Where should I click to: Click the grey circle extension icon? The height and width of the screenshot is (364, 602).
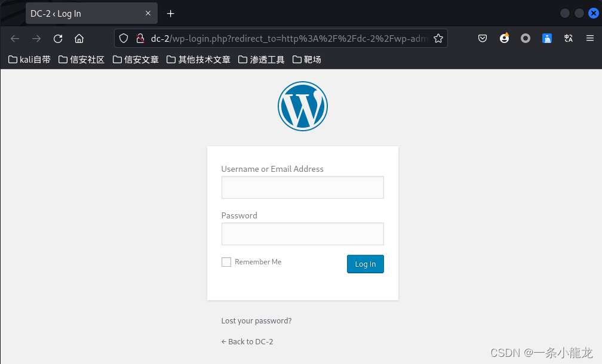526,38
